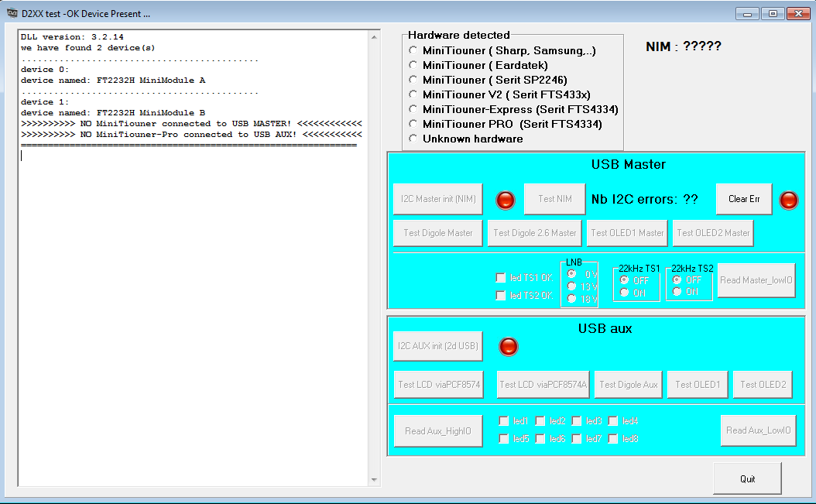Click 'device named: FT2232H MiniModule A' line
The image size is (816, 504).
pyautogui.click(x=113, y=81)
